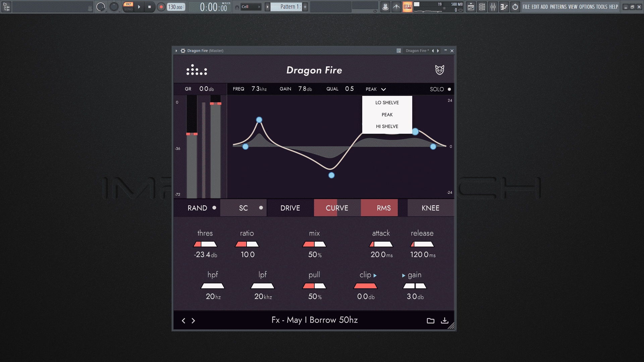
Task: Click the FREQ 7.3 khz value
Action: pyautogui.click(x=259, y=89)
